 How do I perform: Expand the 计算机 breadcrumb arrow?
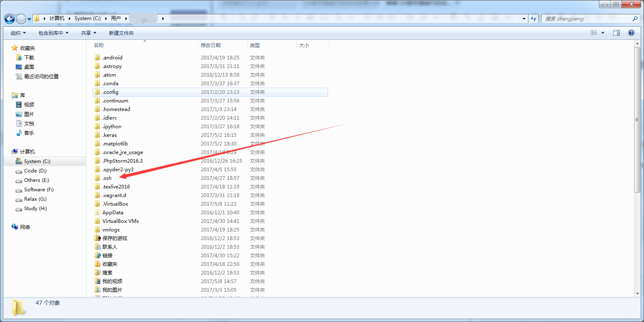point(70,18)
